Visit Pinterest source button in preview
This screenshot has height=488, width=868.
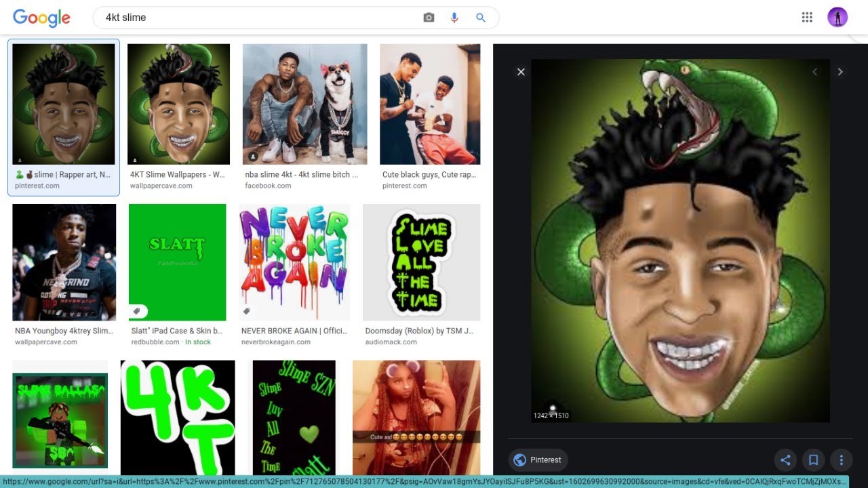(x=538, y=460)
